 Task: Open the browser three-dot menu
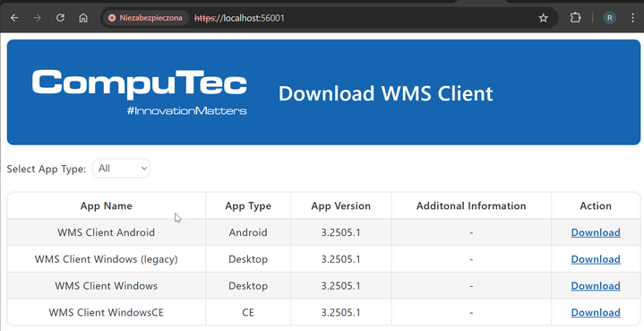coord(632,18)
